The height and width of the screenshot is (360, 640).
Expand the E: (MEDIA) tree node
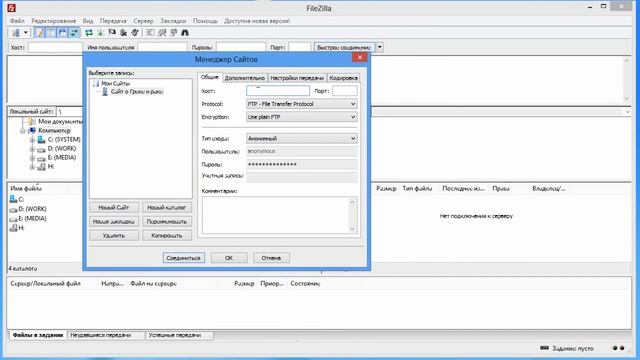[x=32, y=158]
